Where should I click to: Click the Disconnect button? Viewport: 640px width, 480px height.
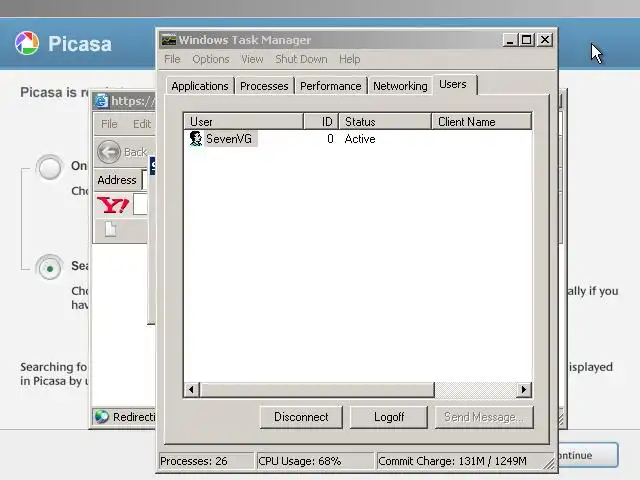click(301, 417)
